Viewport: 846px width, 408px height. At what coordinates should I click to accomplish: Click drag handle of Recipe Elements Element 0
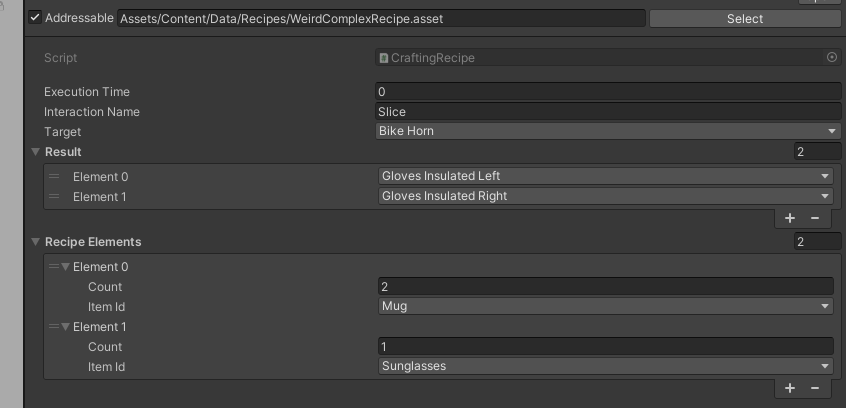pyautogui.click(x=54, y=267)
